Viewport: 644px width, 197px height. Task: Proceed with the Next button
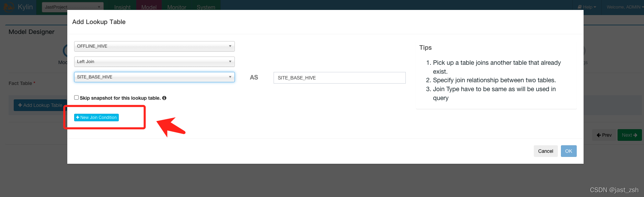click(x=630, y=135)
